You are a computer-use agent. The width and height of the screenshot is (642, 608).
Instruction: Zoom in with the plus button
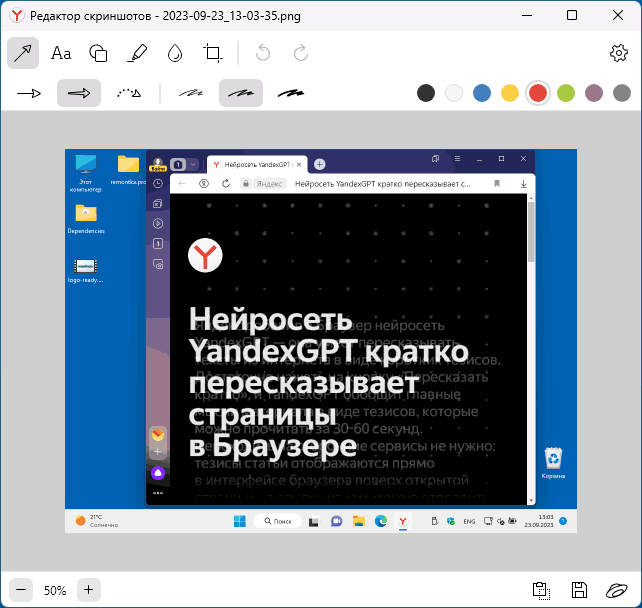coord(88,590)
